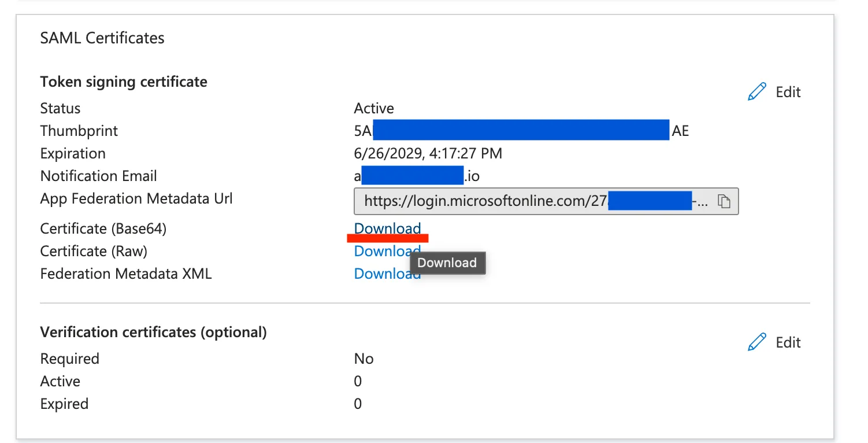
Task: Click the Certificate (Base64) label
Action: click(103, 228)
